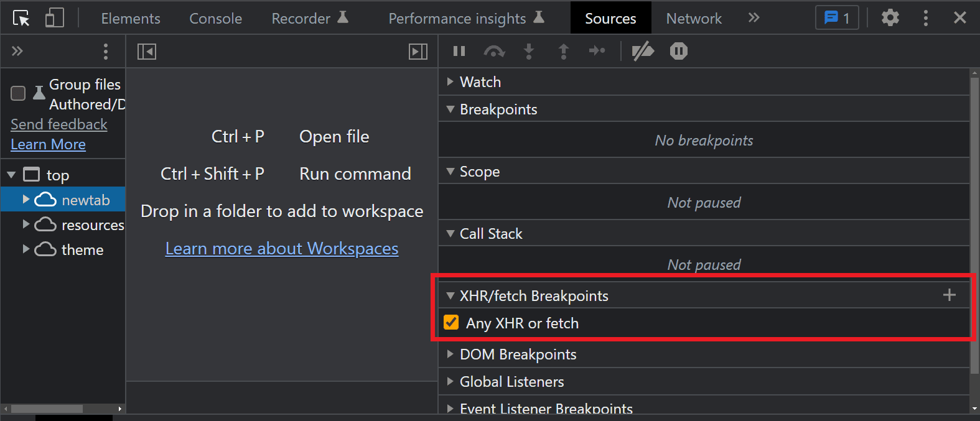Viewport: 980px width, 421px height.
Task: Toggle pause on exceptions icon
Action: 679,51
